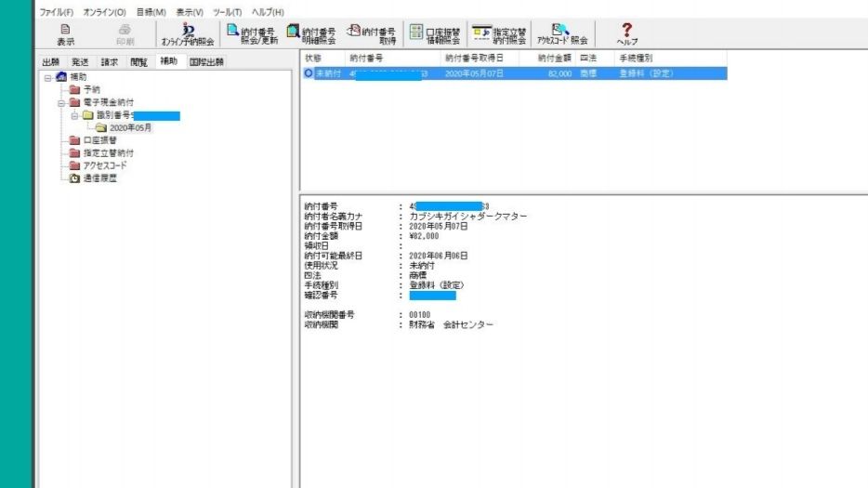Viewport: 868px width, 488px height.
Task: Click the 指定立替 納付照会 toolbar icon
Action: (500, 34)
